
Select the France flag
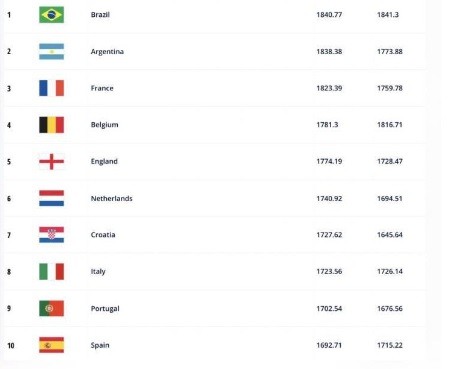[x=51, y=88]
